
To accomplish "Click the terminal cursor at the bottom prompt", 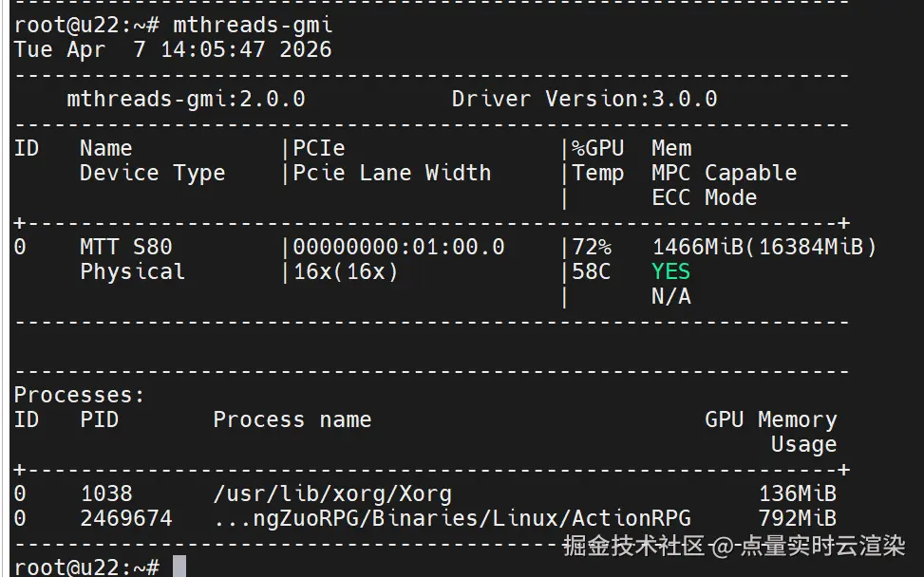I will (179, 567).
